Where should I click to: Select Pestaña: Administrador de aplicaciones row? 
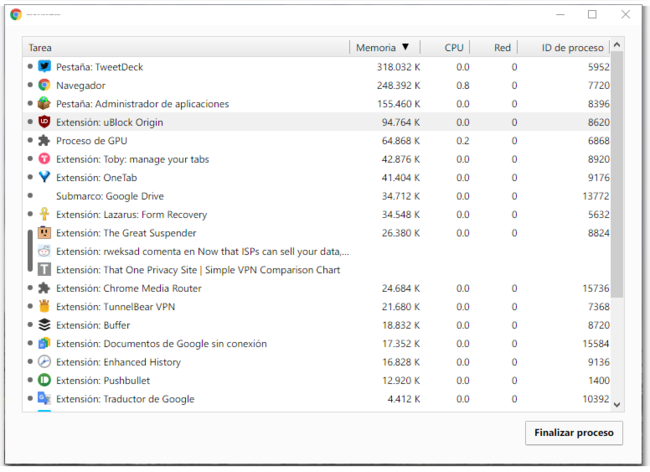pyautogui.click(x=317, y=104)
